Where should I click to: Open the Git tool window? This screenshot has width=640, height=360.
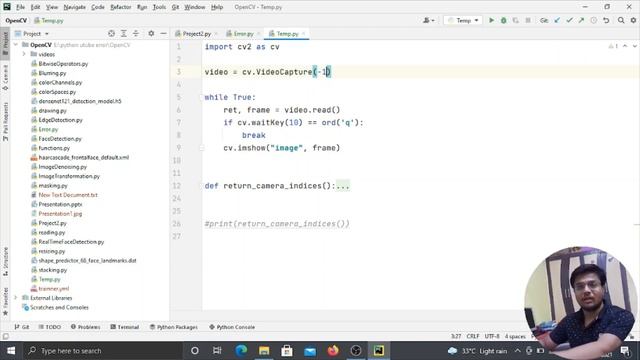tap(22, 327)
